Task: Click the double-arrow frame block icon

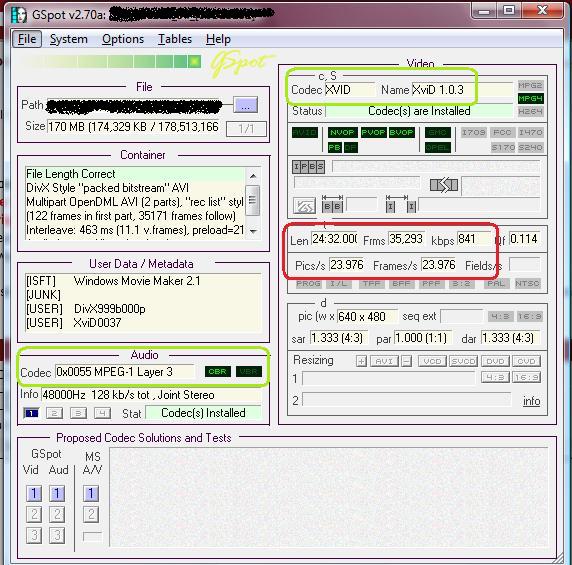Action: (x=444, y=185)
